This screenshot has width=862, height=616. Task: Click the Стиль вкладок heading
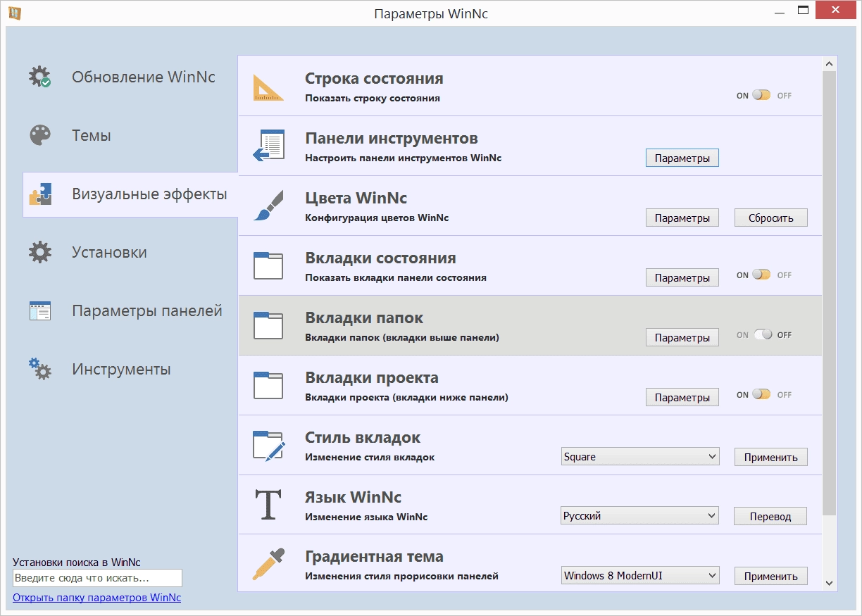[x=363, y=437]
